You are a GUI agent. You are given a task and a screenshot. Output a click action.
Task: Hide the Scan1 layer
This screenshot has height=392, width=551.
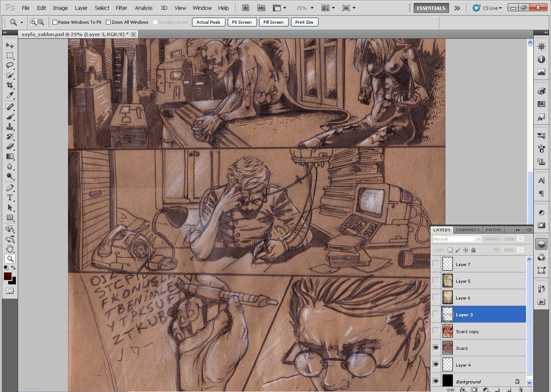tap(436, 348)
